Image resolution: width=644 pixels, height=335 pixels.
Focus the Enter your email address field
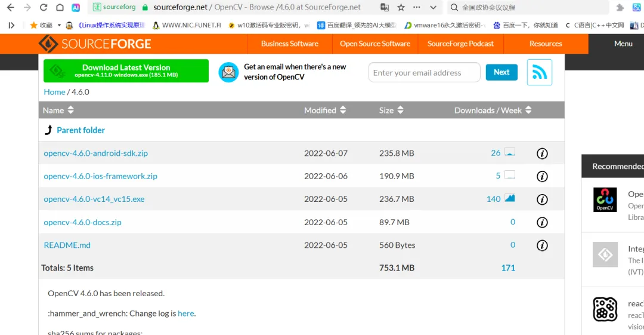[425, 72]
